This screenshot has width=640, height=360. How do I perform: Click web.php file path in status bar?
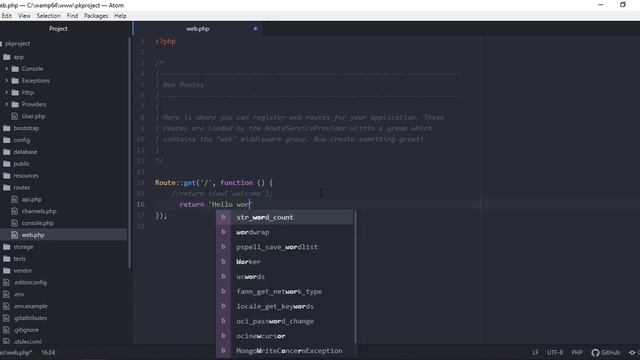(16, 352)
